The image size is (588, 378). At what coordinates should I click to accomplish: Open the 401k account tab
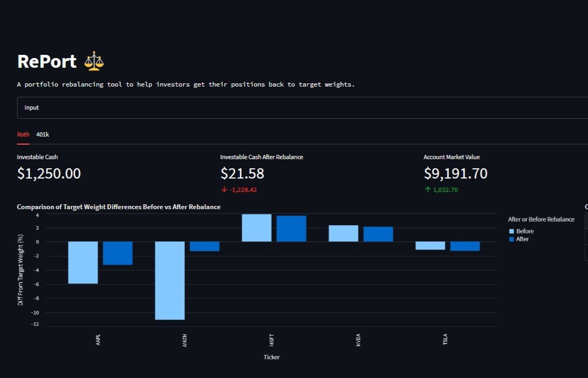42,134
